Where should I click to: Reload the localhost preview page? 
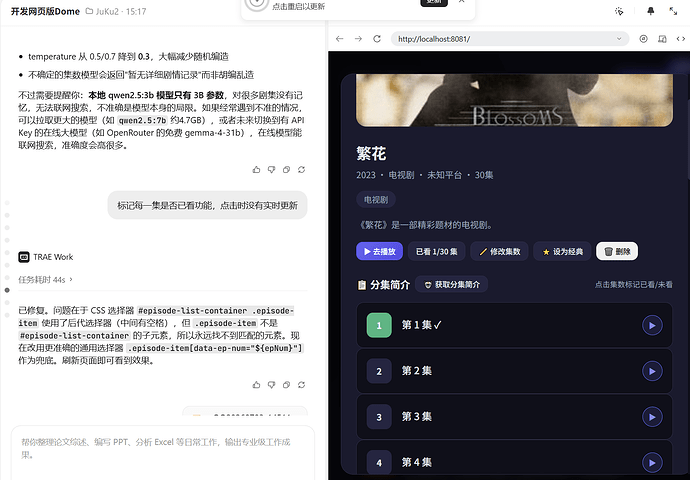[377, 39]
